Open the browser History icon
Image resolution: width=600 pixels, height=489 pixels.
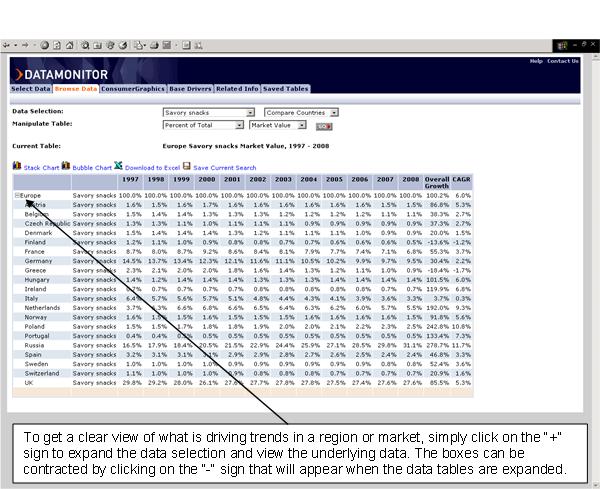[123, 45]
